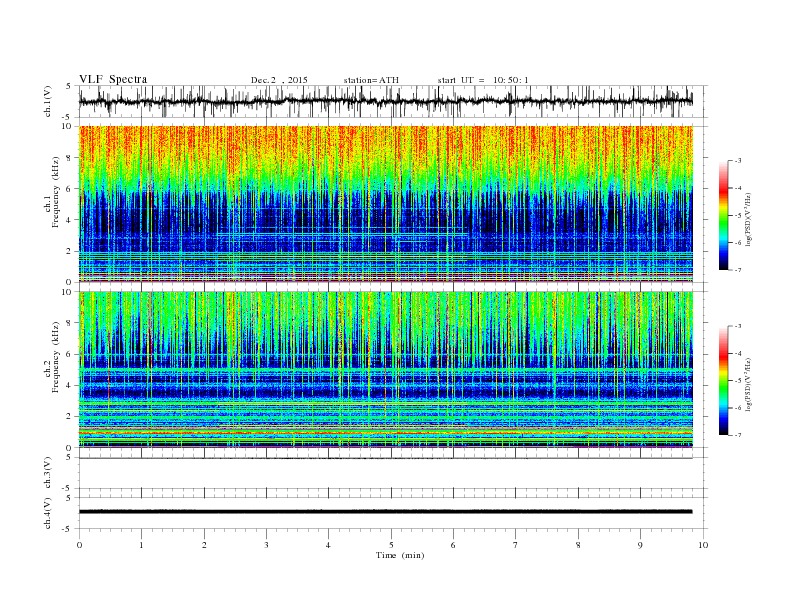Click the "6" kHz tick on ch.1 frequency axis
Screen dimensions: 792x612
[x=69, y=189]
